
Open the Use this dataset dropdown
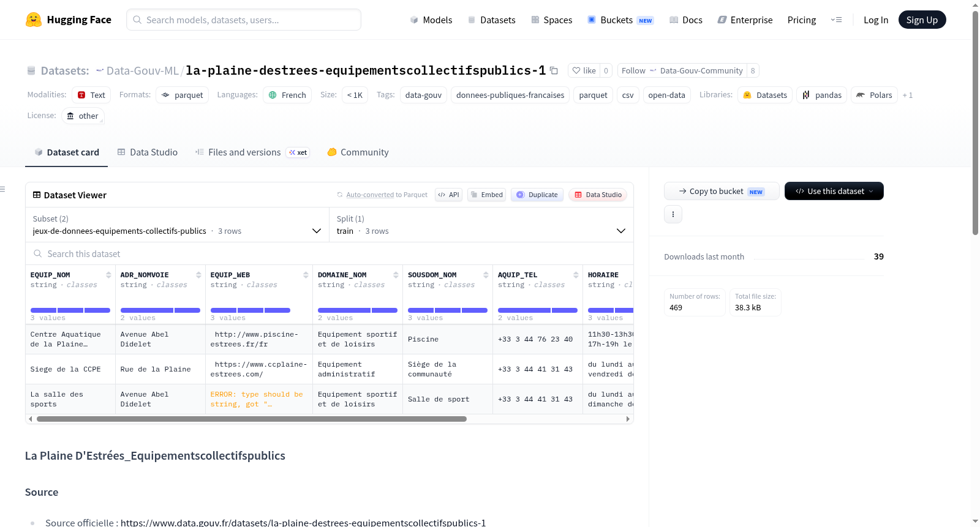834,191
